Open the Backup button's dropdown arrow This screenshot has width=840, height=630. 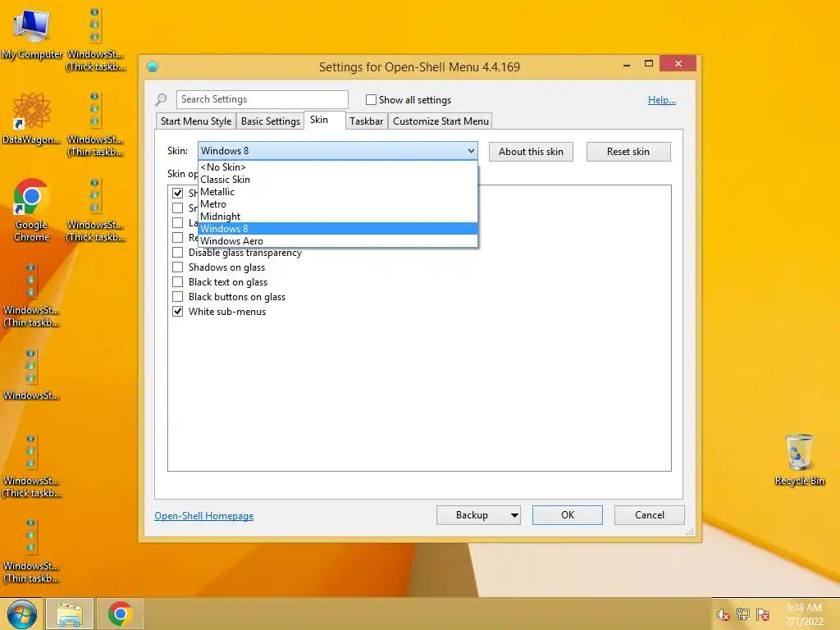click(514, 515)
